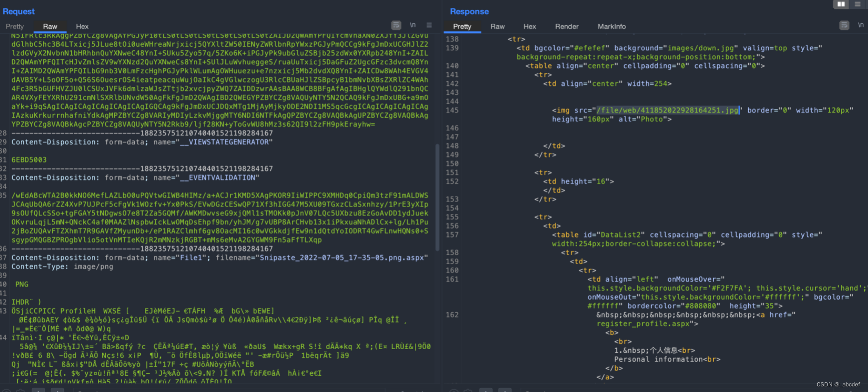Open the Response Raw tab

pyautogui.click(x=497, y=27)
